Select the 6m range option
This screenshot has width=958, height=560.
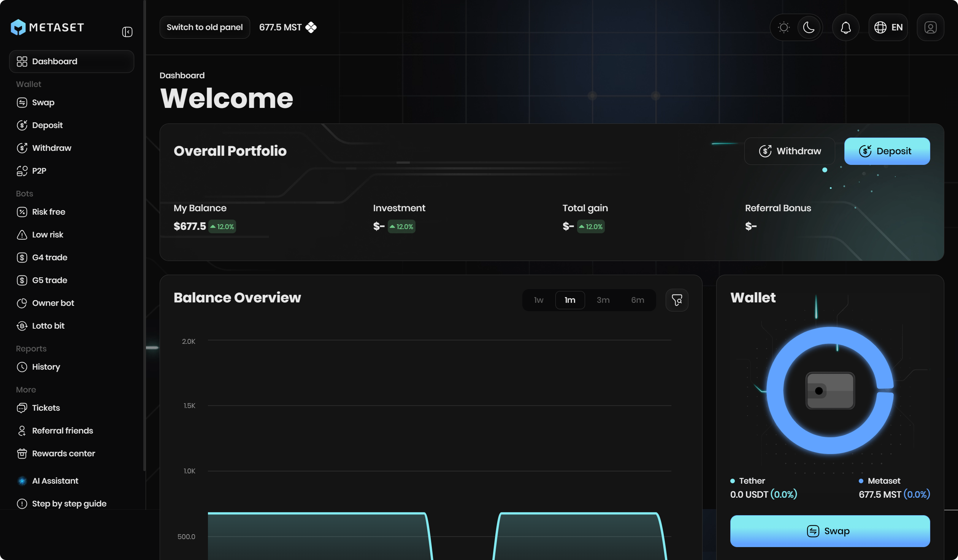(638, 300)
